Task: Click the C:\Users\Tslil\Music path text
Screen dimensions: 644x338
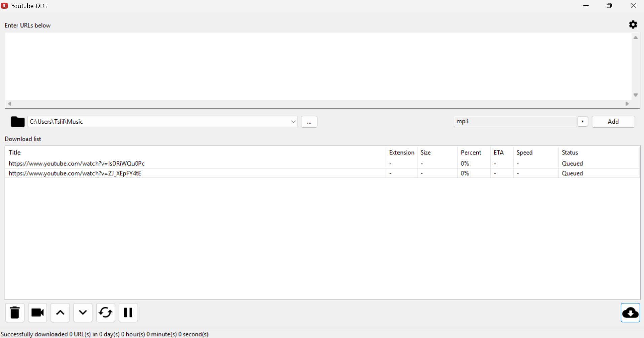Action: [x=56, y=122]
